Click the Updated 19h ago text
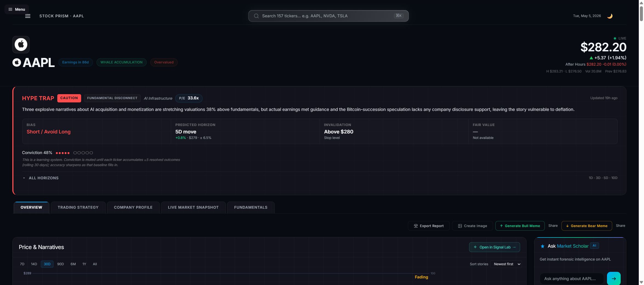The height and width of the screenshot is (285, 644). tap(604, 98)
